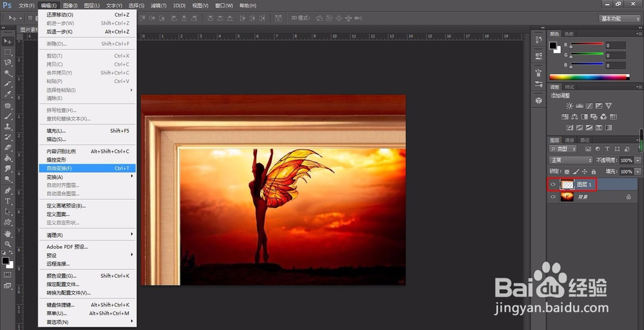Select the Eraser tool
Image resolution: width=644 pixels, height=330 pixels.
(7, 148)
